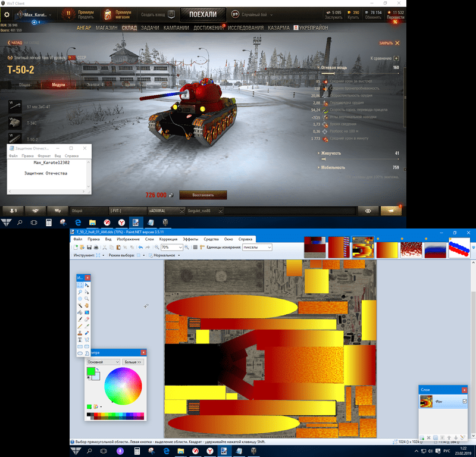Screen dimensions: 476x457
Task: Click the primary green color swatch
Action: click(x=91, y=371)
